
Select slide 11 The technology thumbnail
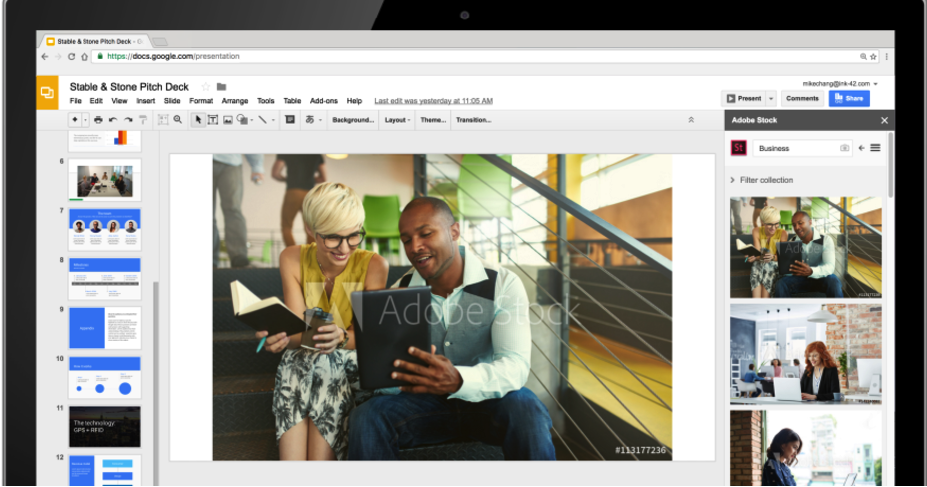point(105,427)
